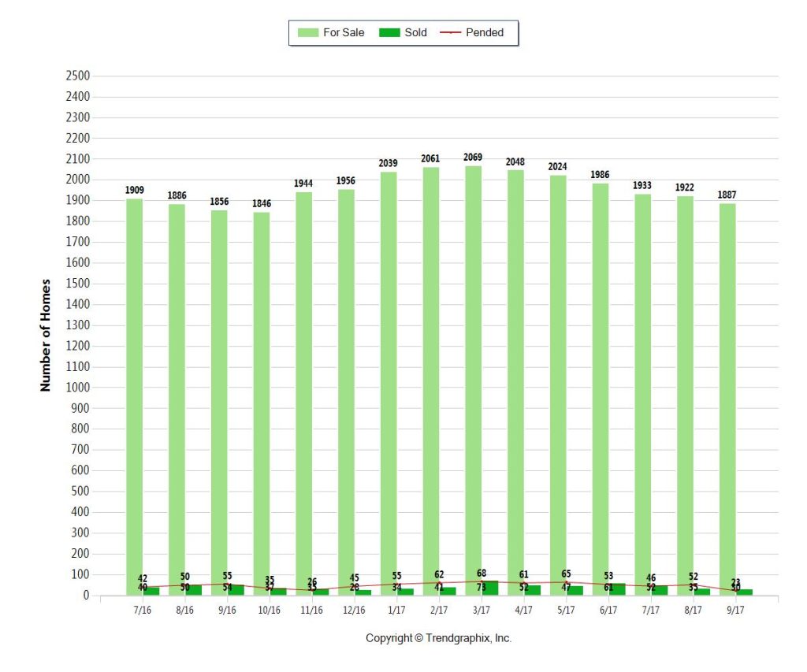Click the For Sale bar for 9/16
Image resolution: width=807 pixels, height=672 pixels.
pyautogui.click(x=219, y=403)
